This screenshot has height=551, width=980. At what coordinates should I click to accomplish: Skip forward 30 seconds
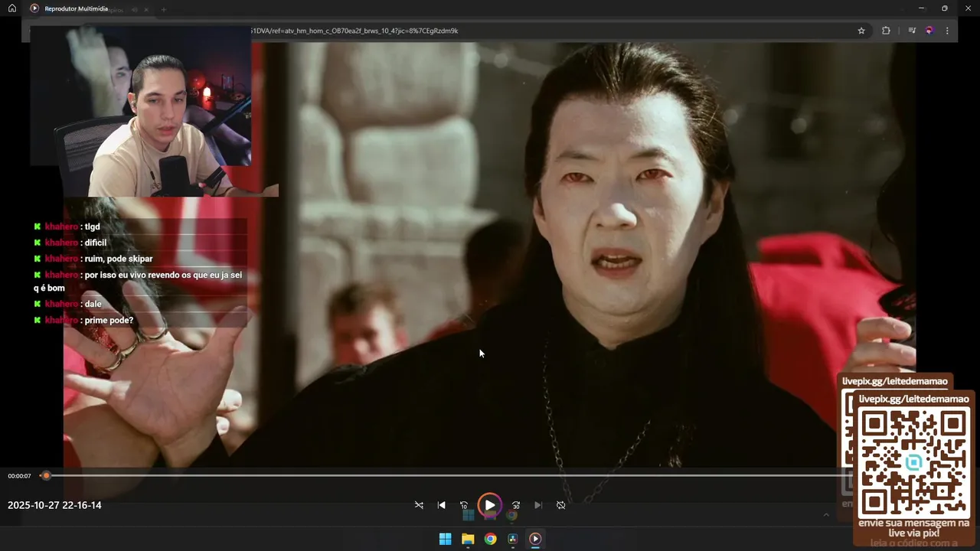(x=516, y=505)
